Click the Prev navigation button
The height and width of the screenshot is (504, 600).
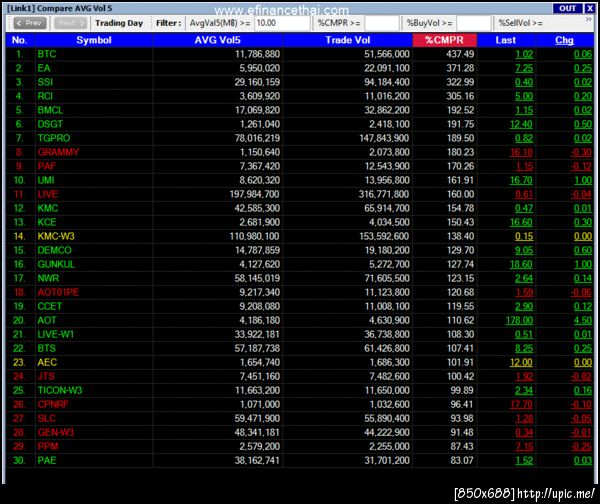tap(30, 23)
